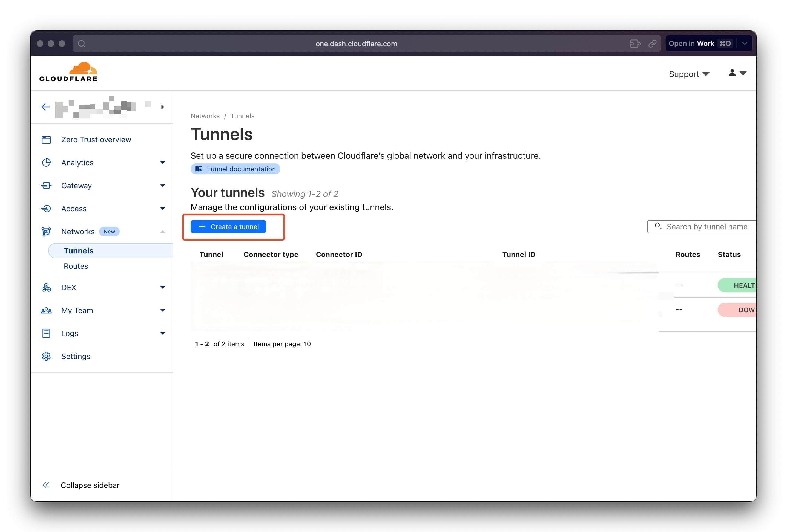Screen dimensions: 787x532
Task: Click the copy link icon in address bar
Action: tap(653, 44)
